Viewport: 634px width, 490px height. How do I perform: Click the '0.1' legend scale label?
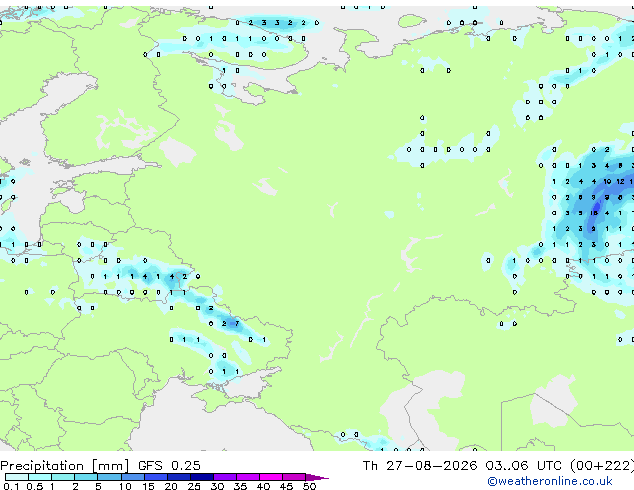(11, 486)
